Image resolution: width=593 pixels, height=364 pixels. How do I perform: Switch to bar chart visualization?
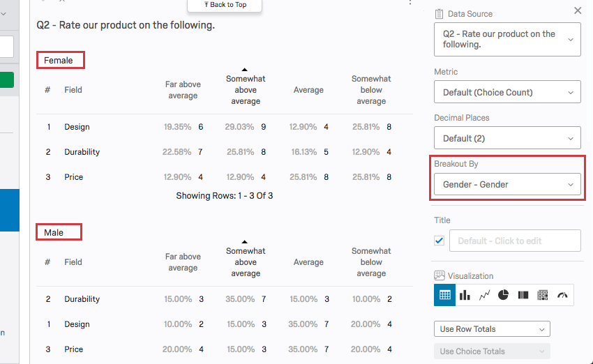[x=465, y=295]
